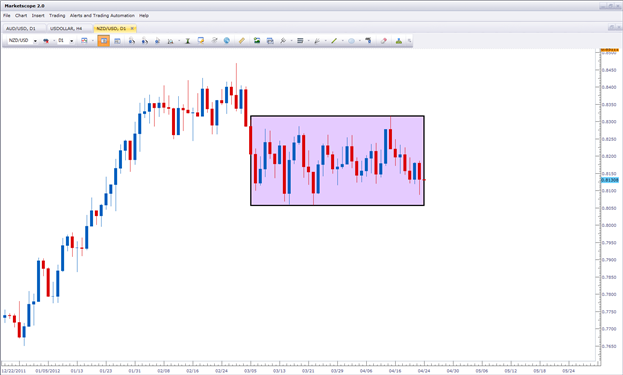Expand the trend line dropdown arrow

[342, 41]
